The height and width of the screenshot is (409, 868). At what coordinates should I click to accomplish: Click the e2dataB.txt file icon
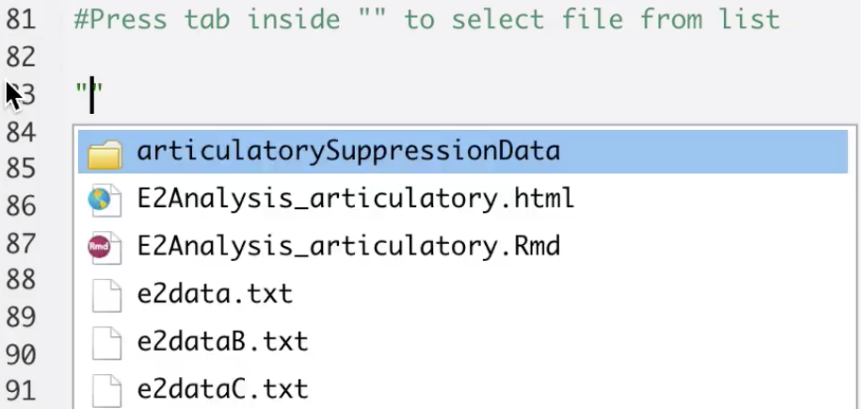(106, 342)
